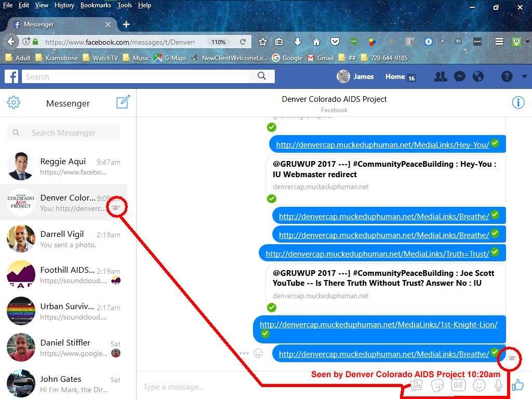Choose a GIF to send
The height and width of the screenshot is (399, 532).
coord(458,385)
